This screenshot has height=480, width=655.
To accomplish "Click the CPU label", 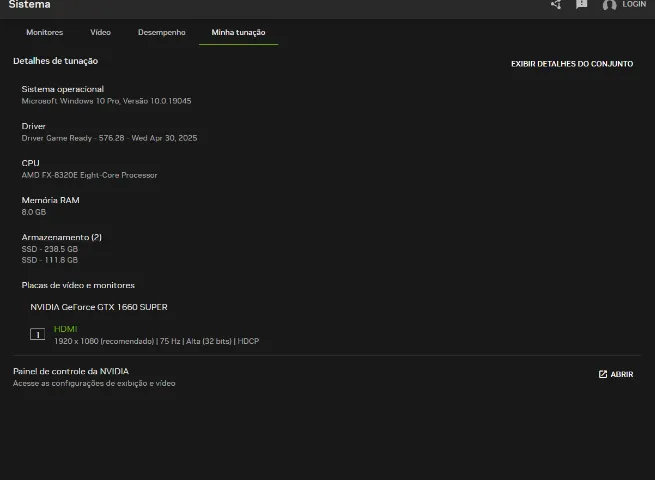I will coord(30,163).
